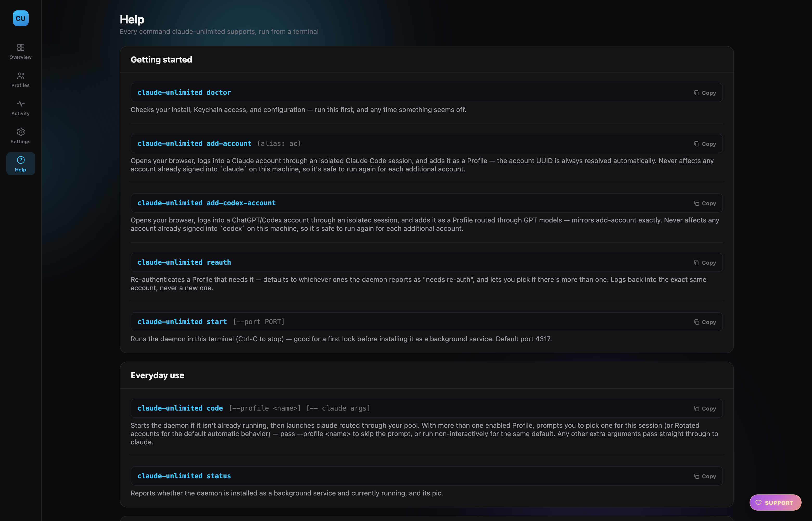
Task: Click the '[-- claude args]' argument text
Action: [338, 408]
